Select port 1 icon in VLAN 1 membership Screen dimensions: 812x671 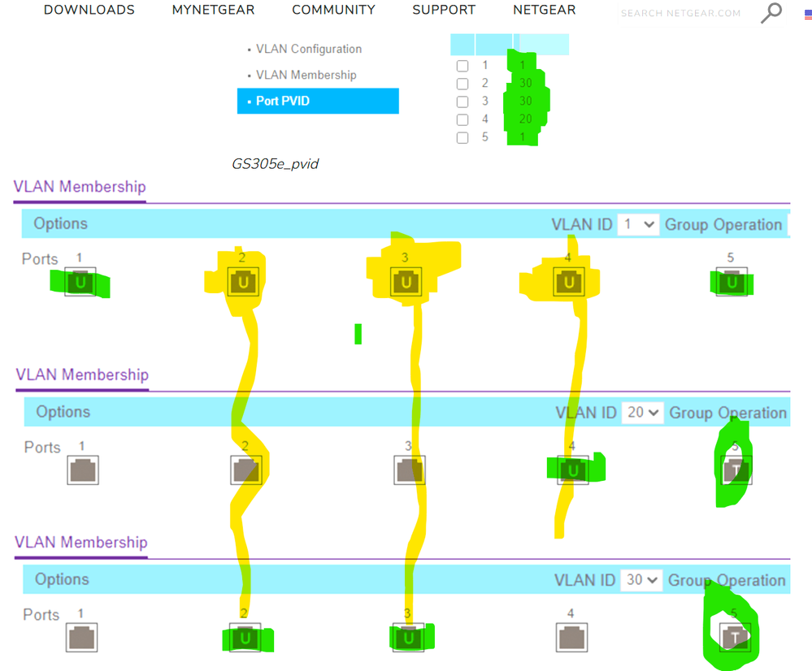point(80,282)
